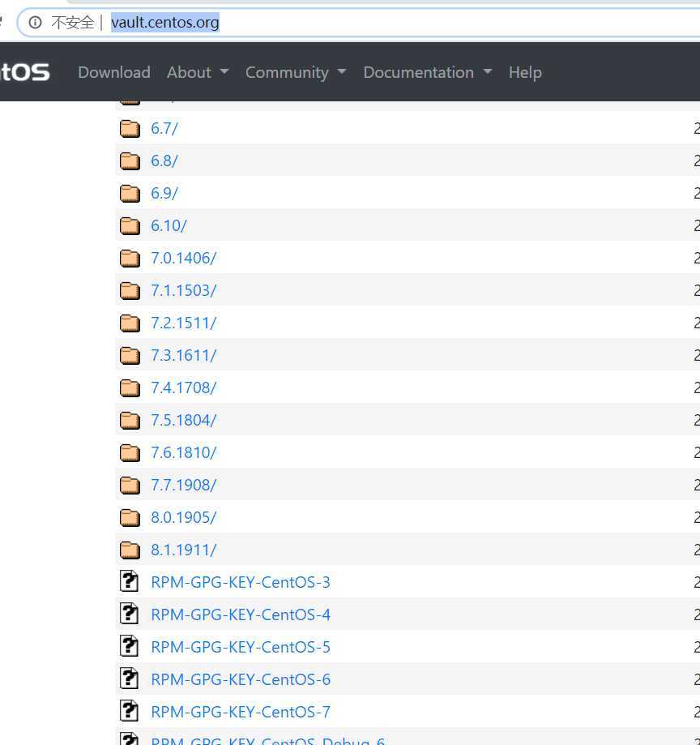Open the RPM-GPG-KEY-CentOS-4 file link
700x745 pixels.
click(x=241, y=614)
